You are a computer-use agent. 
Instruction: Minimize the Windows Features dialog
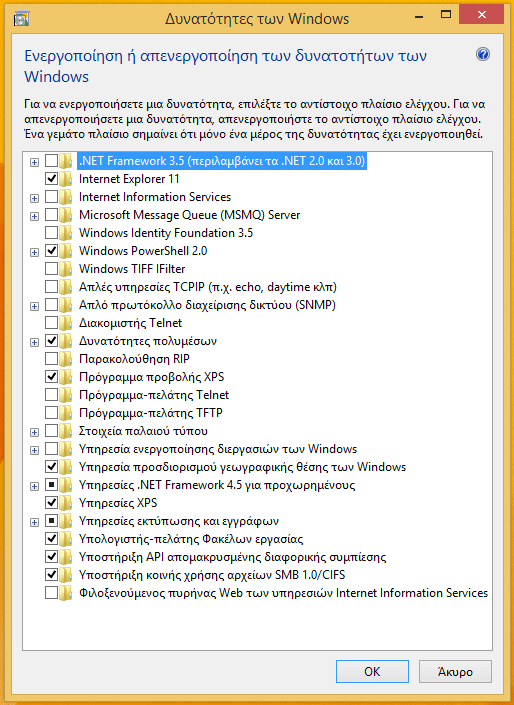point(419,16)
